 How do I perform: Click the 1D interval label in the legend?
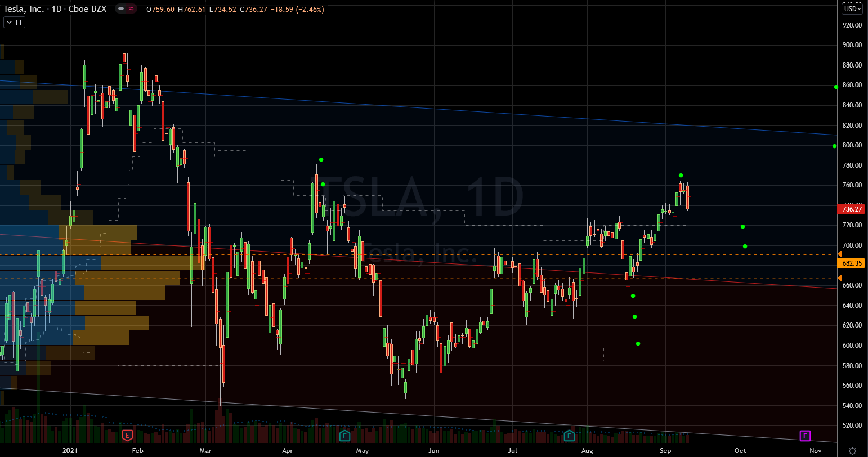[x=57, y=10]
